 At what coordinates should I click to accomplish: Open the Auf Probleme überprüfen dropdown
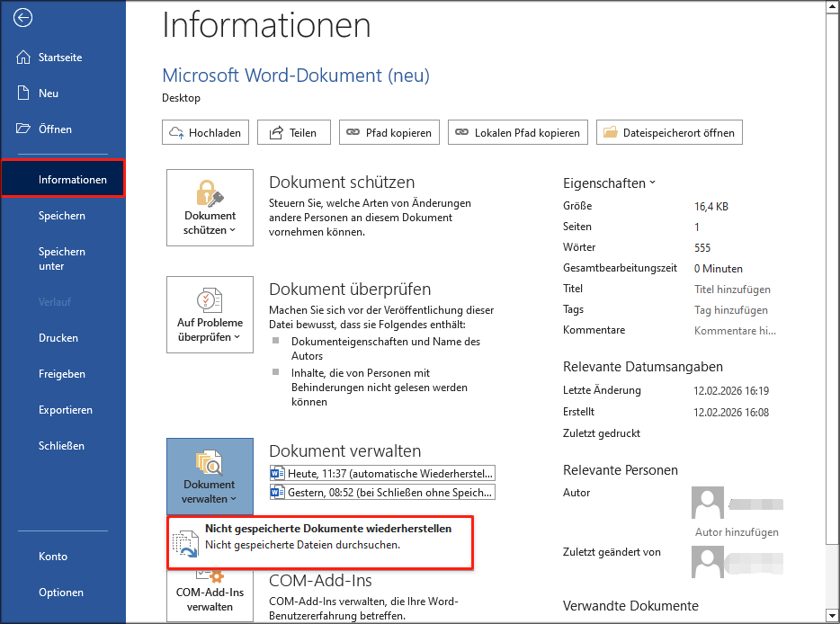click(x=210, y=315)
